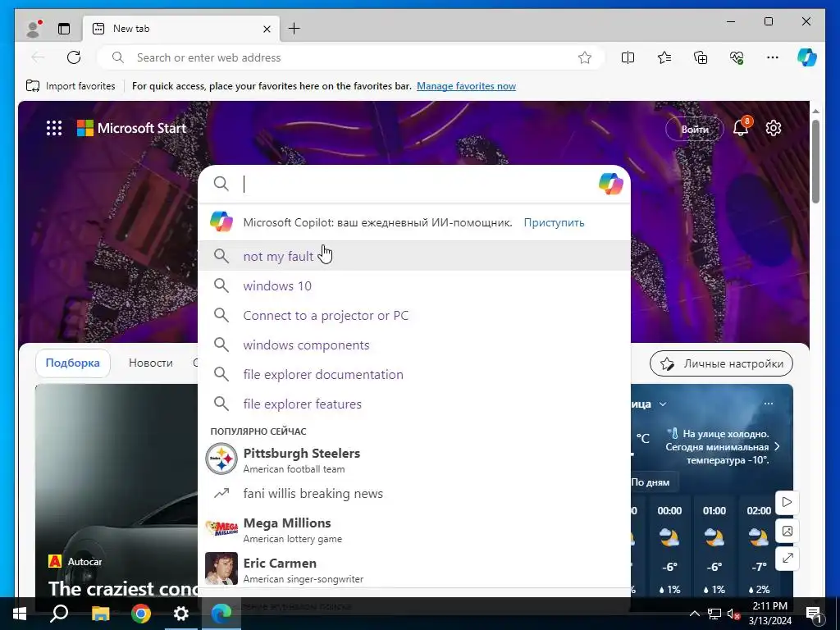Open trending fani willis breaking news
Image resolution: width=840 pixels, height=630 pixels.
coord(414,493)
